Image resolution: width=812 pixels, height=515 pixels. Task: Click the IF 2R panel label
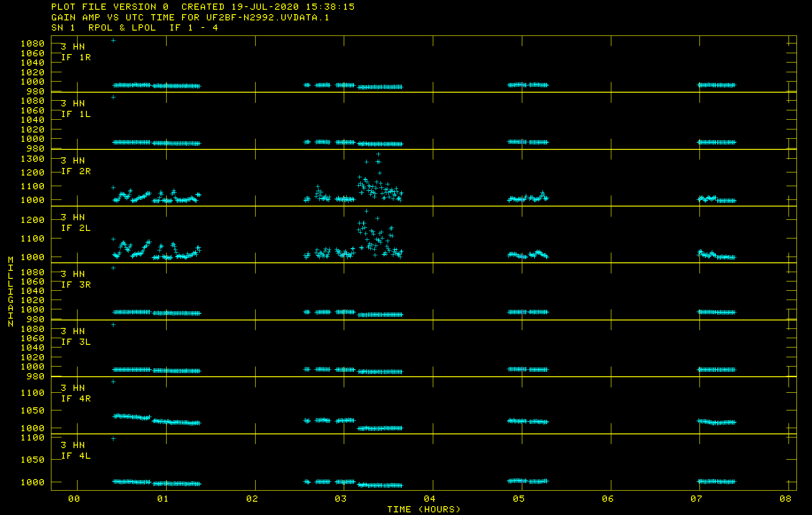pos(76,171)
